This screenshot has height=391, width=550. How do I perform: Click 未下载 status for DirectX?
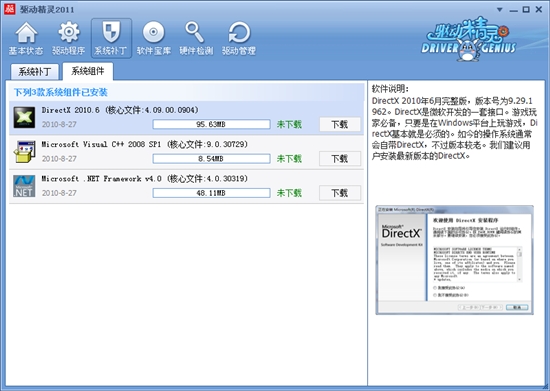(x=289, y=124)
